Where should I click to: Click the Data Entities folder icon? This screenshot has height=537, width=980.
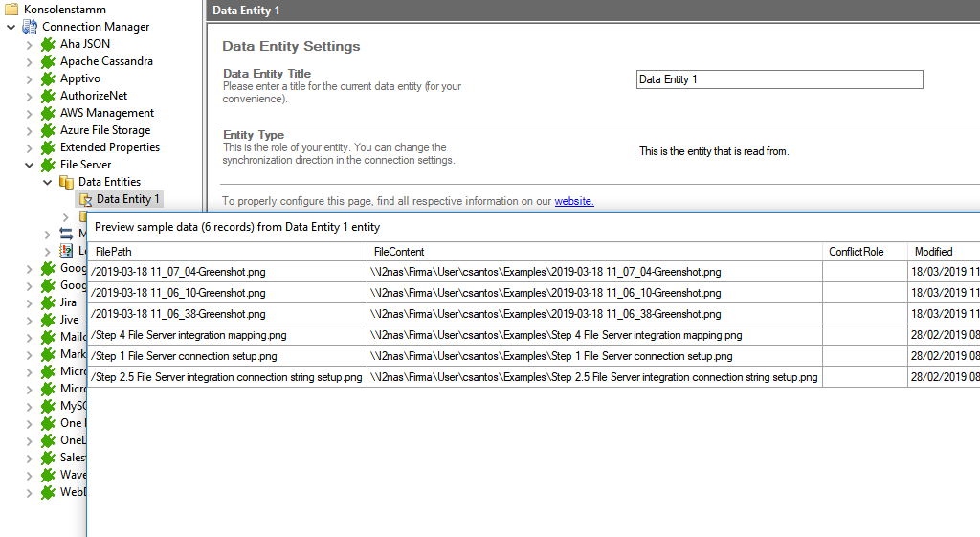click(x=66, y=182)
